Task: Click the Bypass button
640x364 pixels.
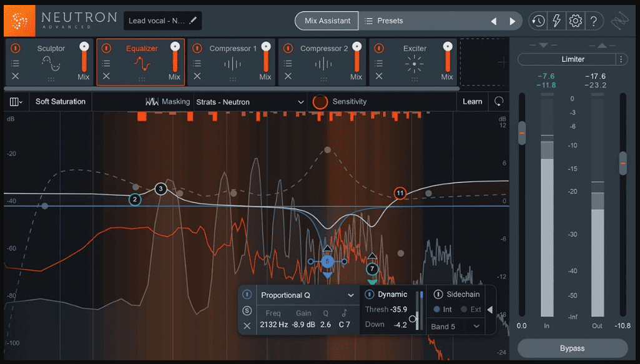Action: [x=572, y=348]
